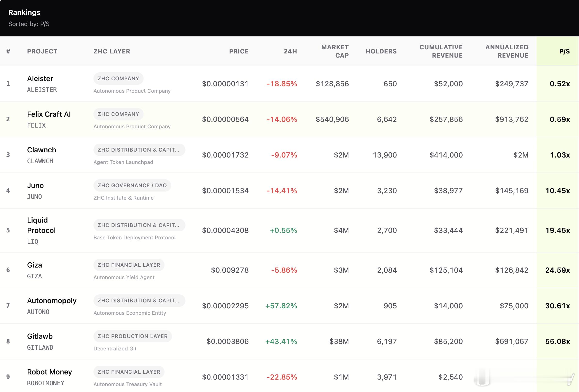The height and width of the screenshot is (392, 579).
Task: Select the 1.03x P/S value
Action: tap(560, 155)
